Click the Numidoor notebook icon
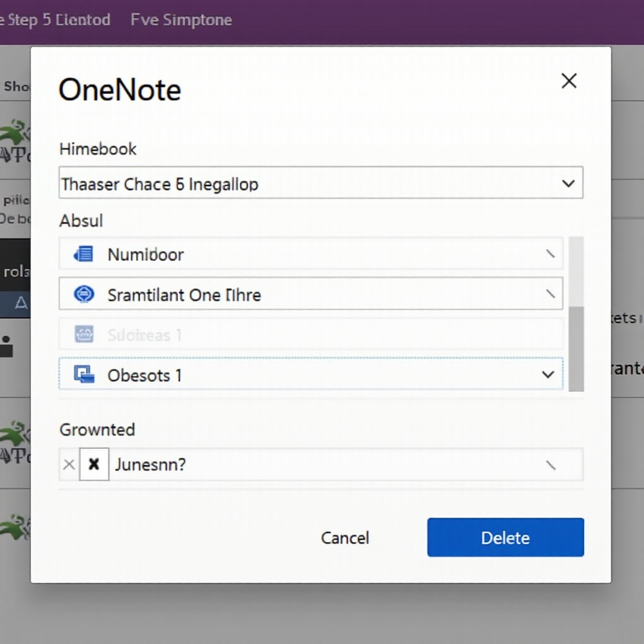The width and height of the screenshot is (644, 644). click(84, 254)
